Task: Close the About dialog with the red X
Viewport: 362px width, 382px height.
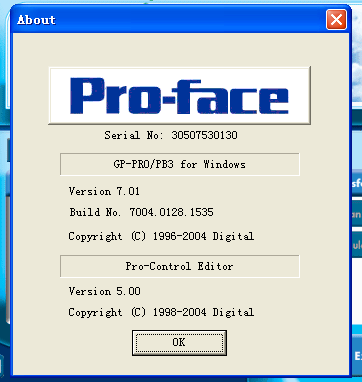Action: (336, 20)
